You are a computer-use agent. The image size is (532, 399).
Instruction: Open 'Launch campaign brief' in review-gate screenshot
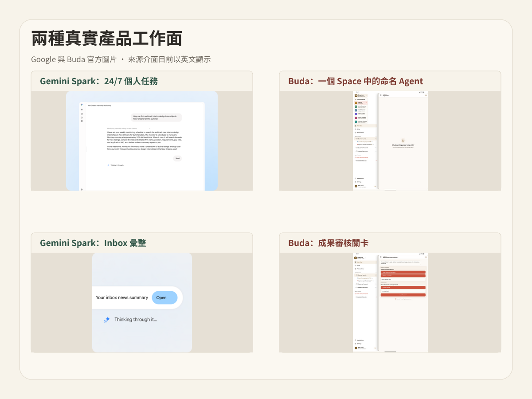point(364,278)
